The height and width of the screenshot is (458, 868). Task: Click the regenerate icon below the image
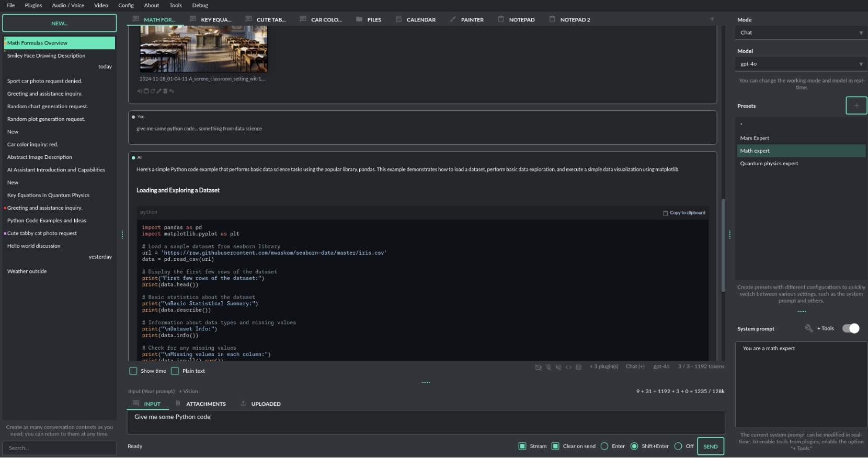(x=153, y=91)
